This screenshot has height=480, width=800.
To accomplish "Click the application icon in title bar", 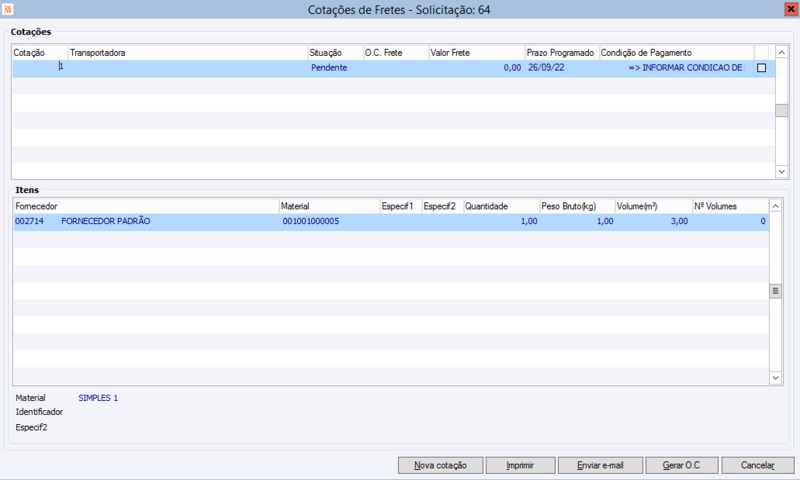I will (x=8, y=9).
